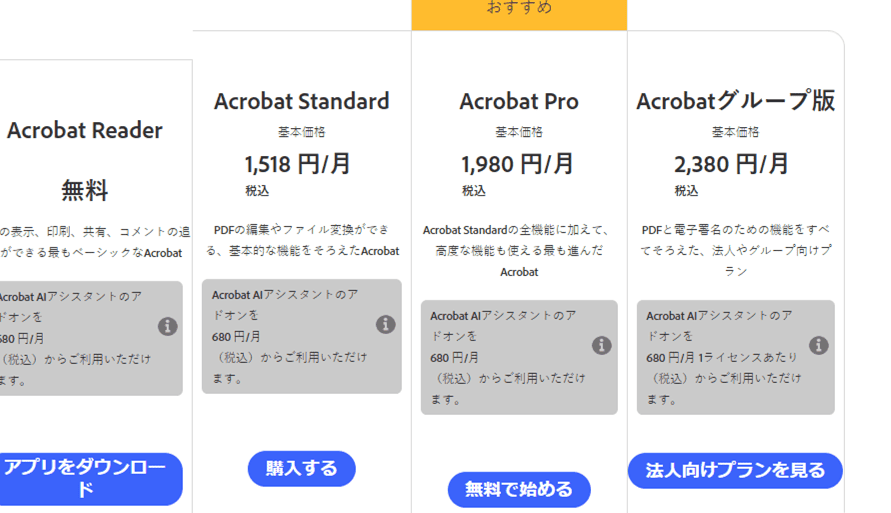891x513 pixels.
Task: Click the Acrobatグループ版 plan title
Action: [735, 101]
